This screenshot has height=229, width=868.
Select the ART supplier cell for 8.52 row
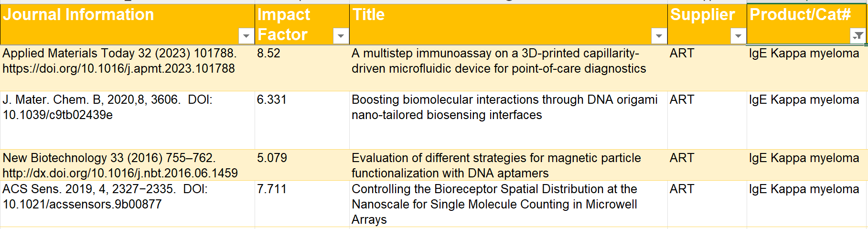(706, 67)
